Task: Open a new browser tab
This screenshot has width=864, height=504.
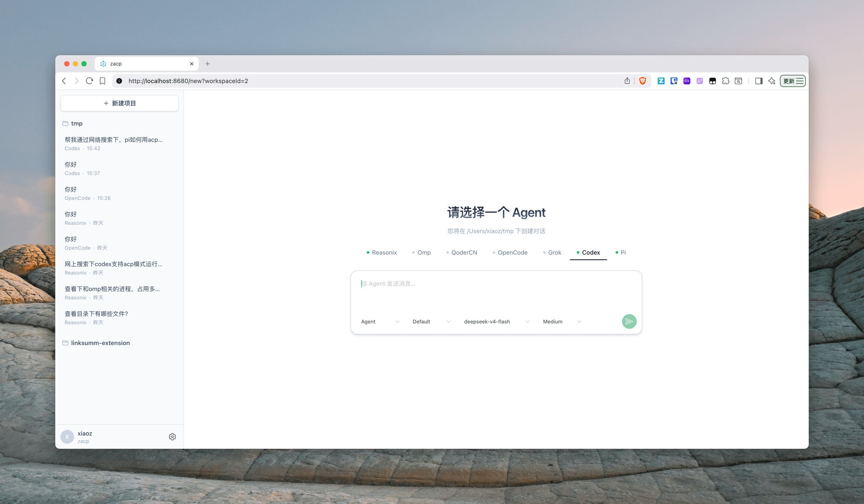Action: tap(207, 63)
